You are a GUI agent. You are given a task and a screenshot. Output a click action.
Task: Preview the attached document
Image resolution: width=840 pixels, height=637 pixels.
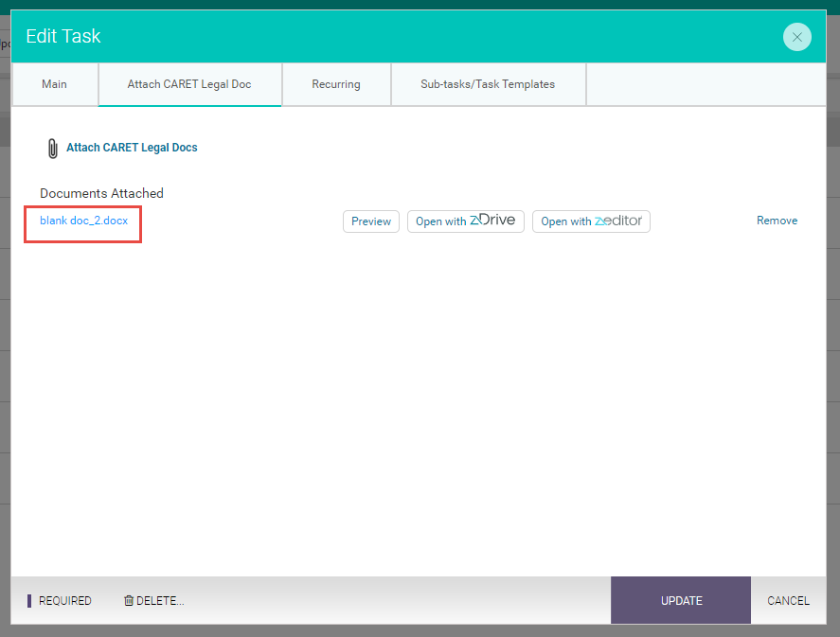click(x=370, y=221)
